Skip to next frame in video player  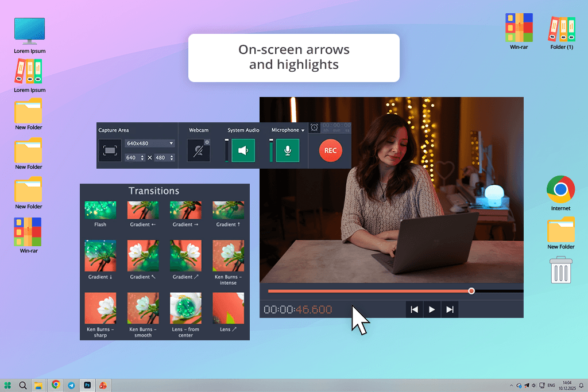(x=450, y=309)
